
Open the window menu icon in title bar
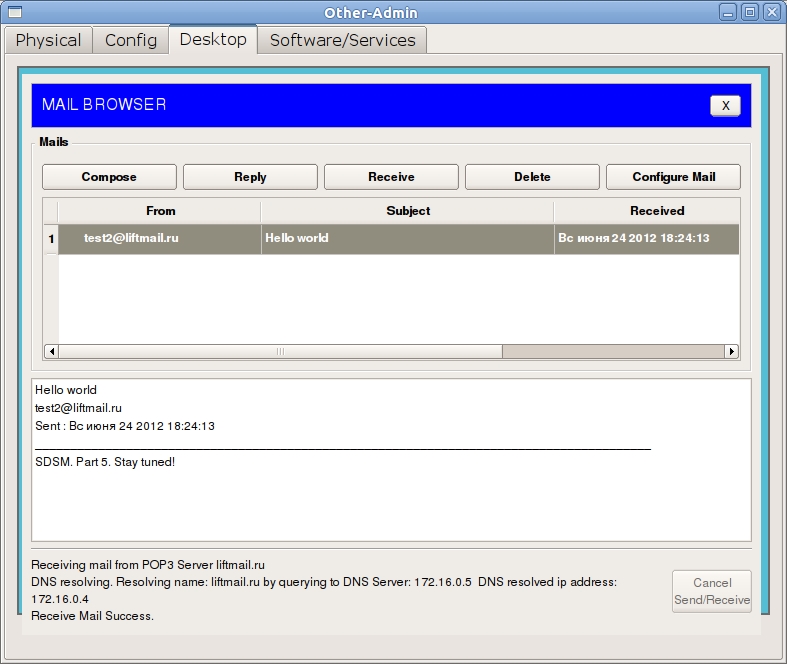coord(13,13)
